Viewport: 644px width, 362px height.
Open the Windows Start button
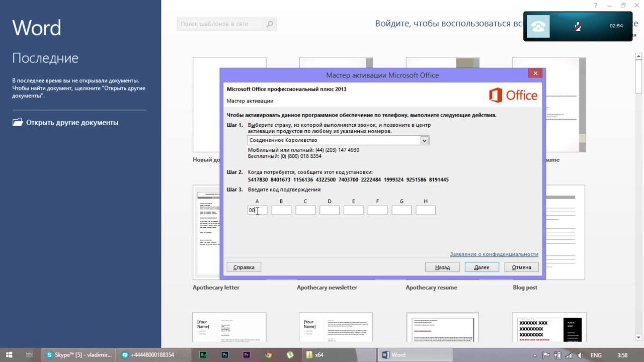click(9, 354)
